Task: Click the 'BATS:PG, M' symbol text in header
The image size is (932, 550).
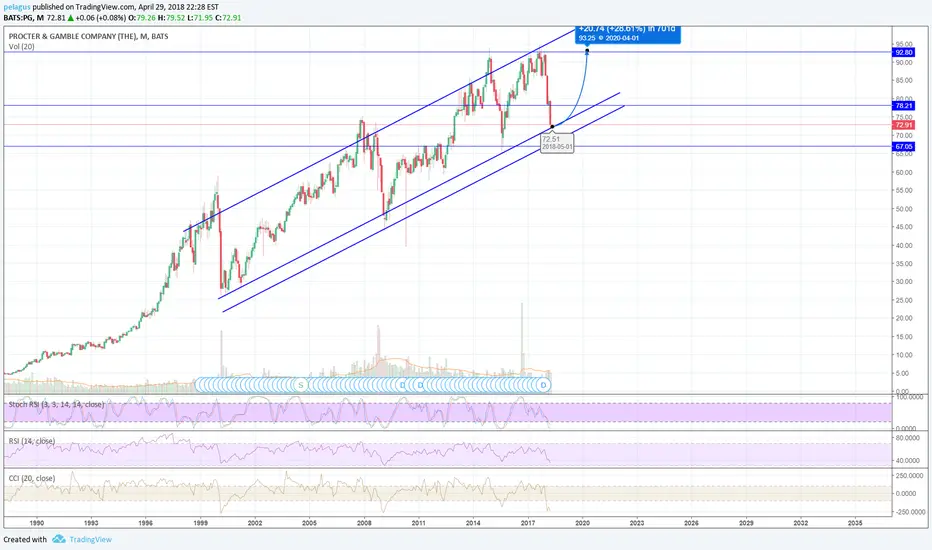Action: [24, 18]
